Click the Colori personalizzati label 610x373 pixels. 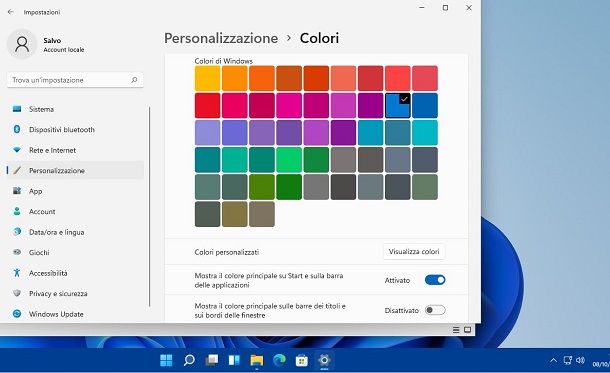[x=227, y=252]
